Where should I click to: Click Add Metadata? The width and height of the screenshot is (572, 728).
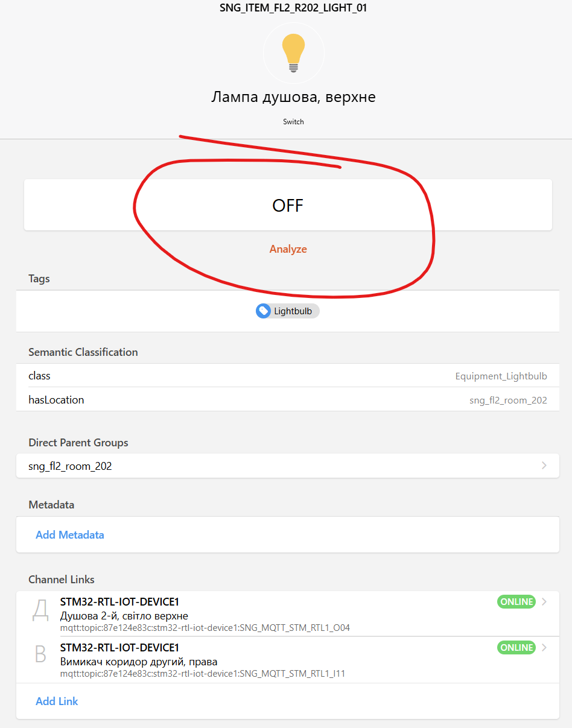pyautogui.click(x=70, y=535)
